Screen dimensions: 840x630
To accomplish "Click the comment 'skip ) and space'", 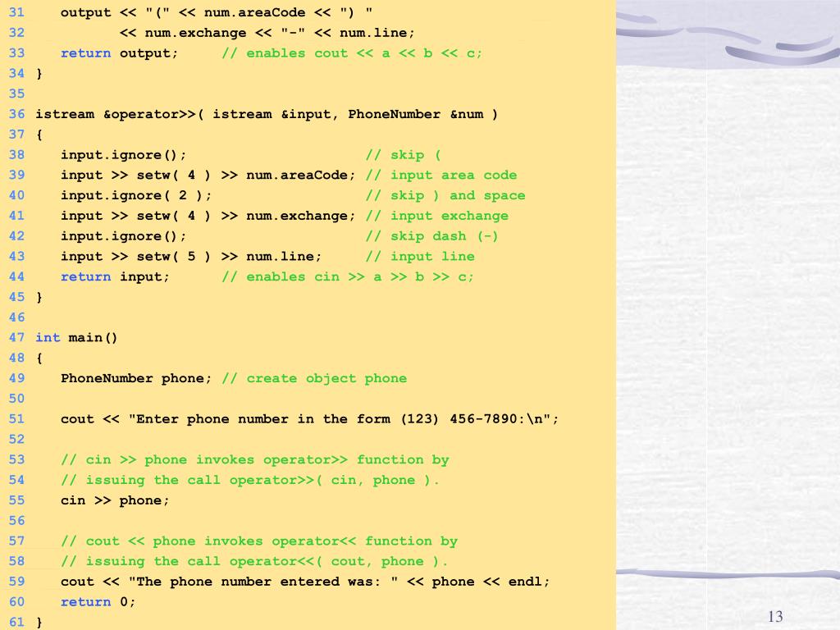I will (x=458, y=195).
